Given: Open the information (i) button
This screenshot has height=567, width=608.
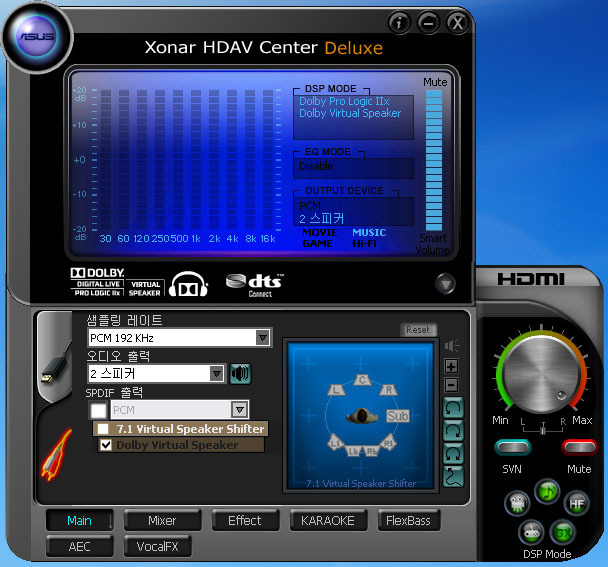Looking at the screenshot, I should click(x=399, y=23).
